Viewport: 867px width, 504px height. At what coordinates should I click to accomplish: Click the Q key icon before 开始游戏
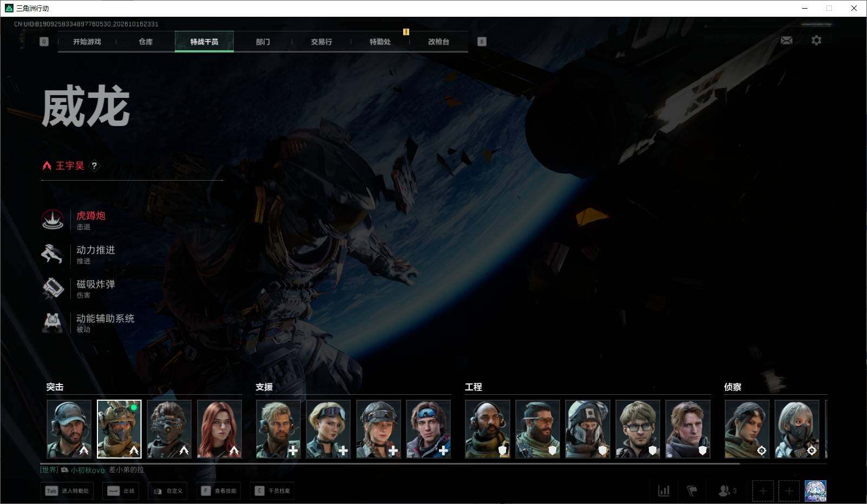tap(44, 42)
